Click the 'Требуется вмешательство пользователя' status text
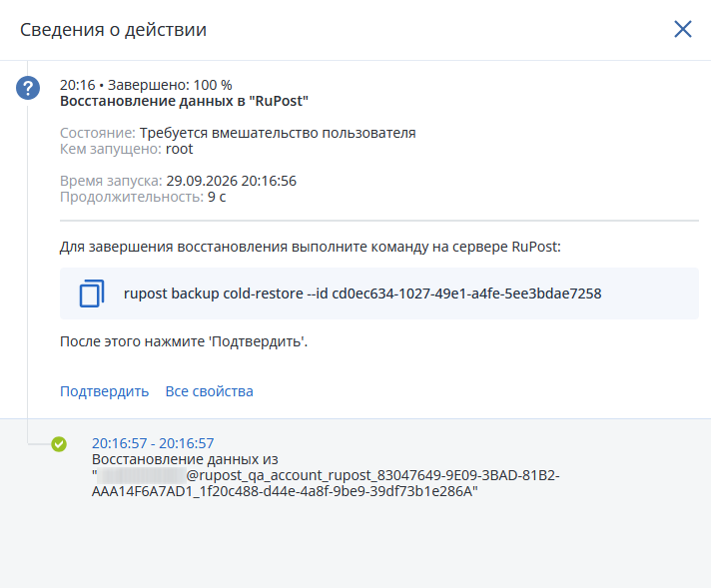This screenshot has height=588, width=711. click(x=278, y=133)
